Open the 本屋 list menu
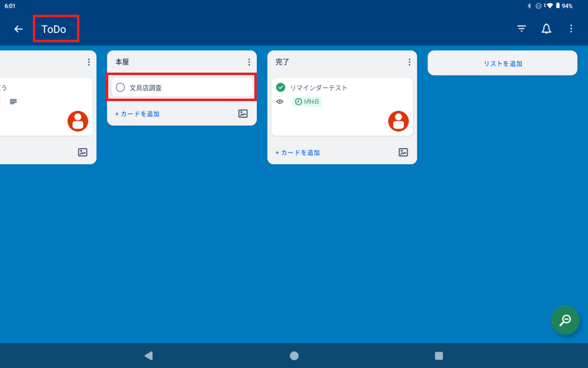Viewport: 588px width, 368px height. point(249,62)
